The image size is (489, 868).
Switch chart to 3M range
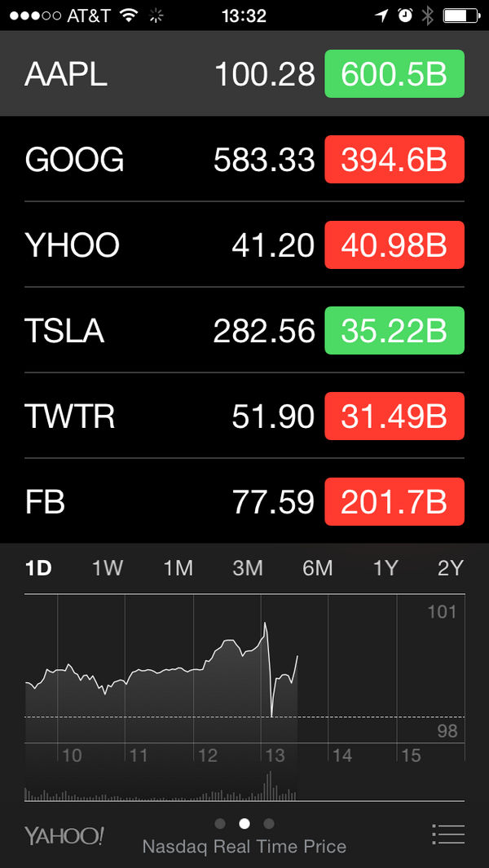pyautogui.click(x=248, y=568)
